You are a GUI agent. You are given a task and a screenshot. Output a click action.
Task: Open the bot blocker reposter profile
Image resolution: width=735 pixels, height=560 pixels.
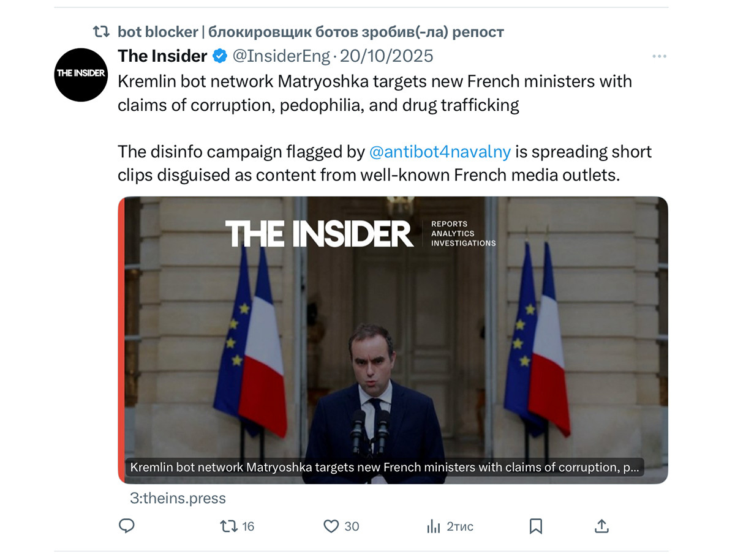(157, 32)
